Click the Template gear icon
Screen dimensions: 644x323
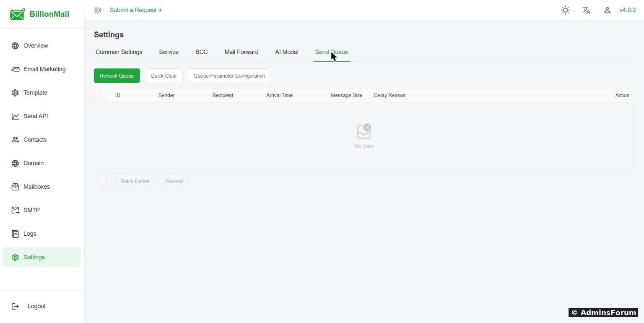pyautogui.click(x=15, y=93)
